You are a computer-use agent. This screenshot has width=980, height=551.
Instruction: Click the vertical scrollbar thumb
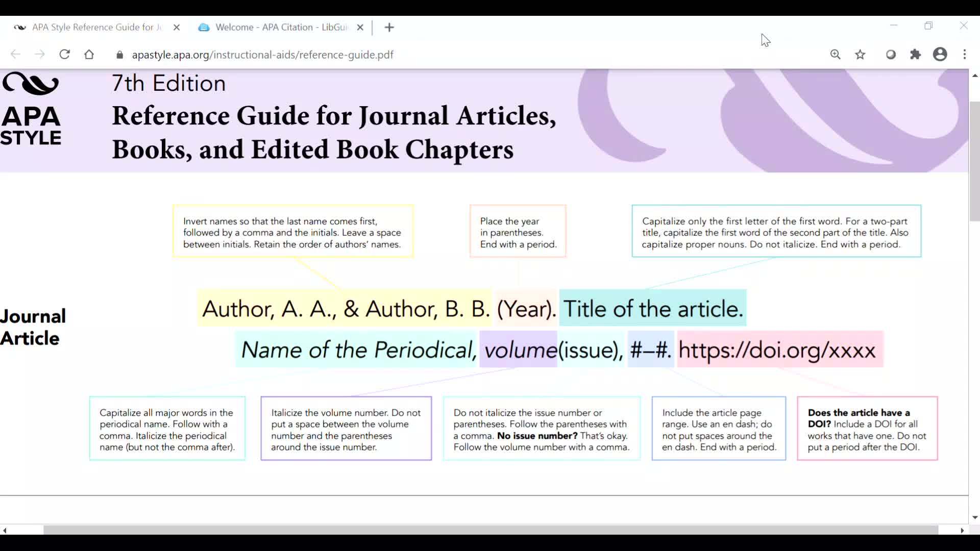[x=974, y=161]
